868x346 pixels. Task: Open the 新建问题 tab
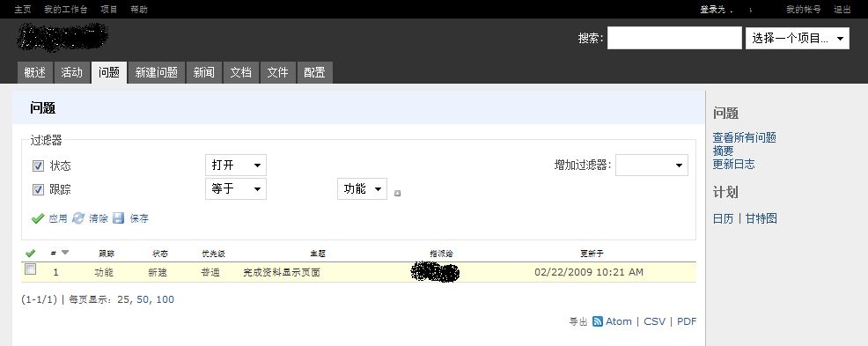(x=156, y=72)
